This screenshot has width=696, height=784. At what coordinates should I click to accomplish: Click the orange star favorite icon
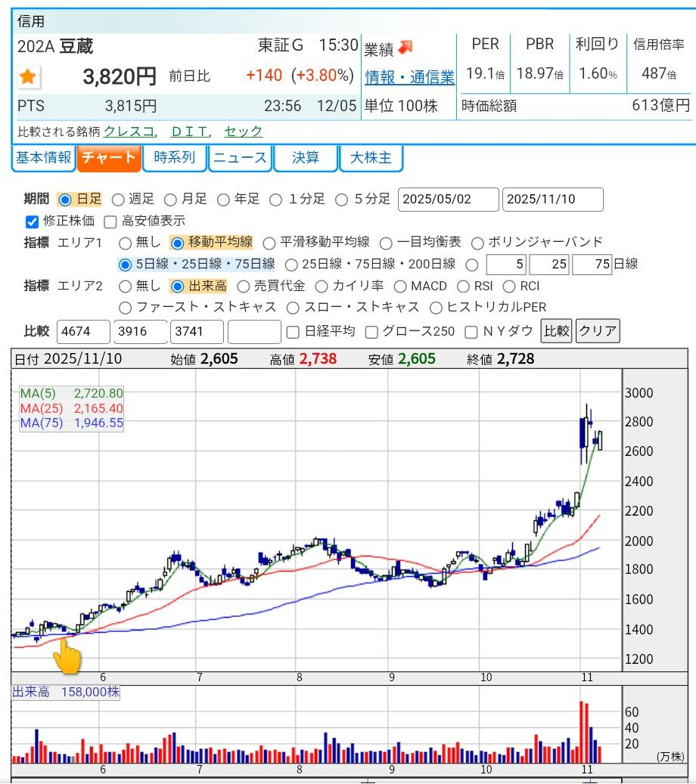click(x=27, y=76)
